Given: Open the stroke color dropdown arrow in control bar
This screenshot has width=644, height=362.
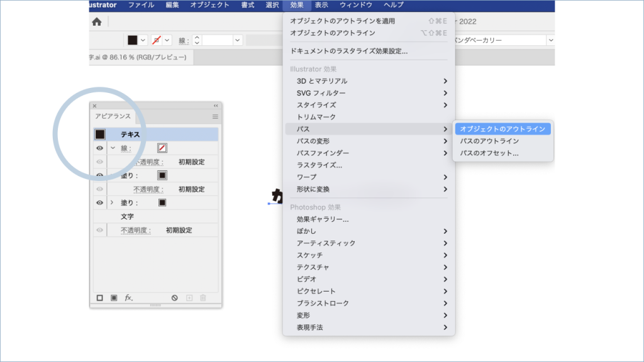Looking at the screenshot, I should [x=167, y=40].
